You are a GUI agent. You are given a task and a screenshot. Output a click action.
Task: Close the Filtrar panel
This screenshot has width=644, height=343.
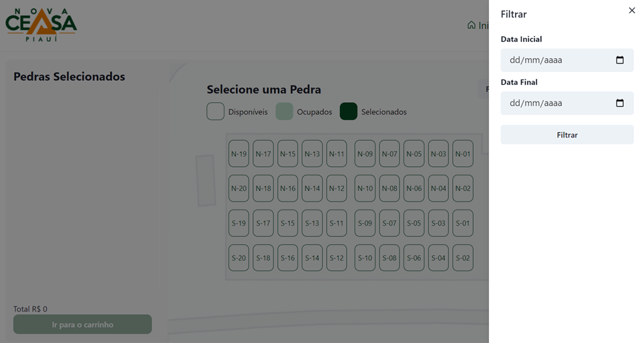tap(632, 11)
